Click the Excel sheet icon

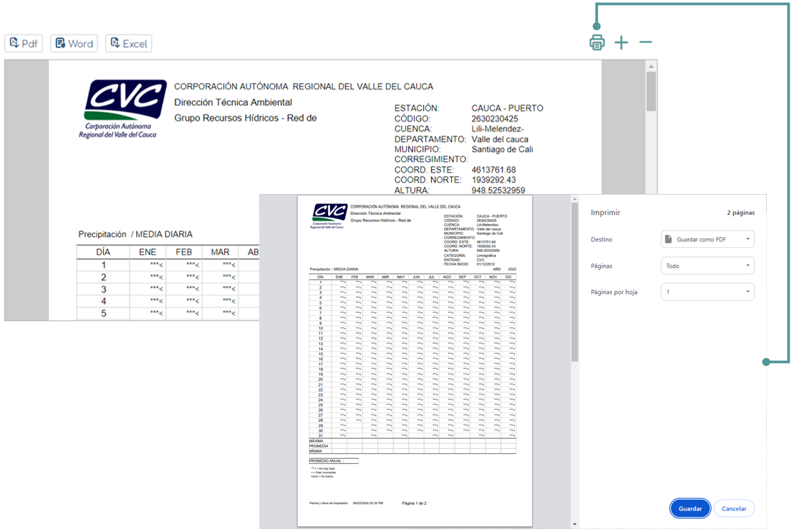tap(115, 43)
